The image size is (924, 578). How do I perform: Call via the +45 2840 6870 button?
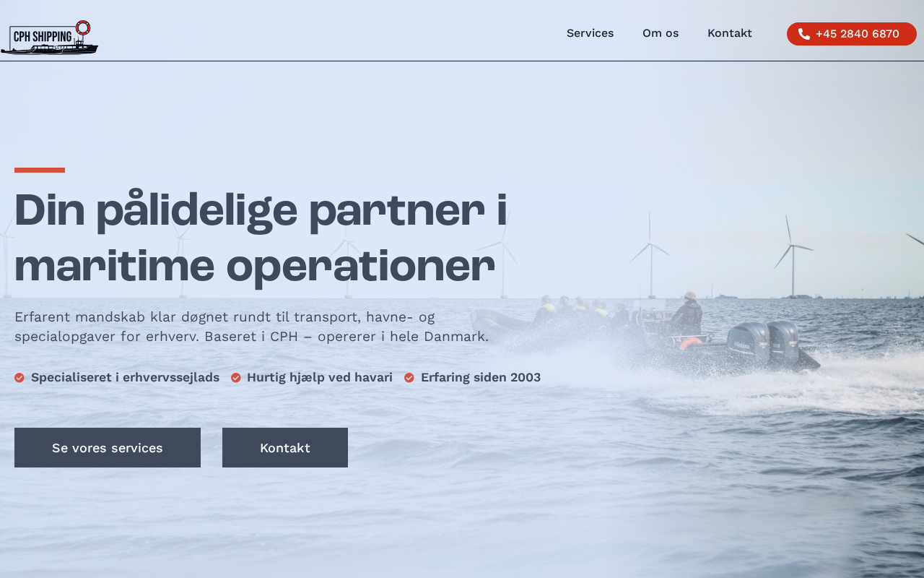point(852,34)
